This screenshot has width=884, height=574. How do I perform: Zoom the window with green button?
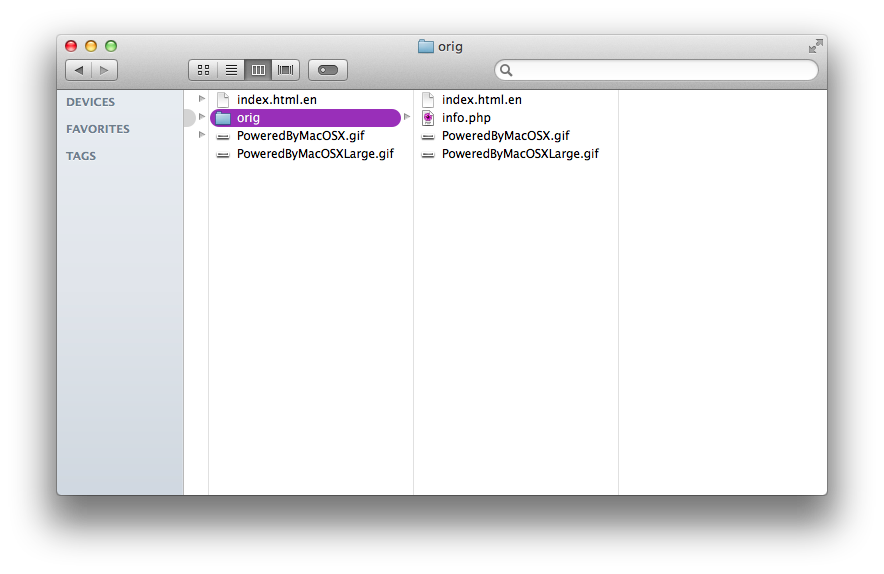[x=111, y=46]
